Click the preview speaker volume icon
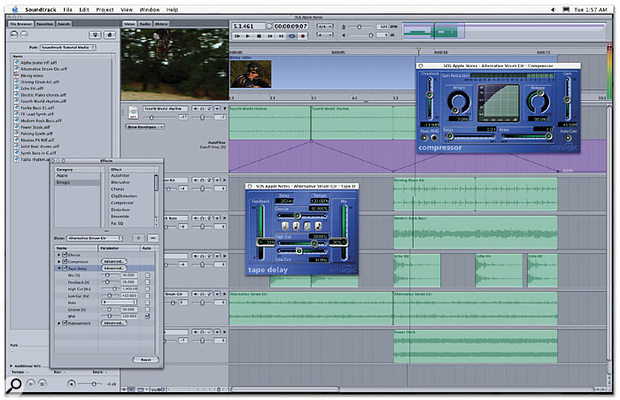Image resolution: width=620 pixels, height=400 pixels. [x=71, y=383]
